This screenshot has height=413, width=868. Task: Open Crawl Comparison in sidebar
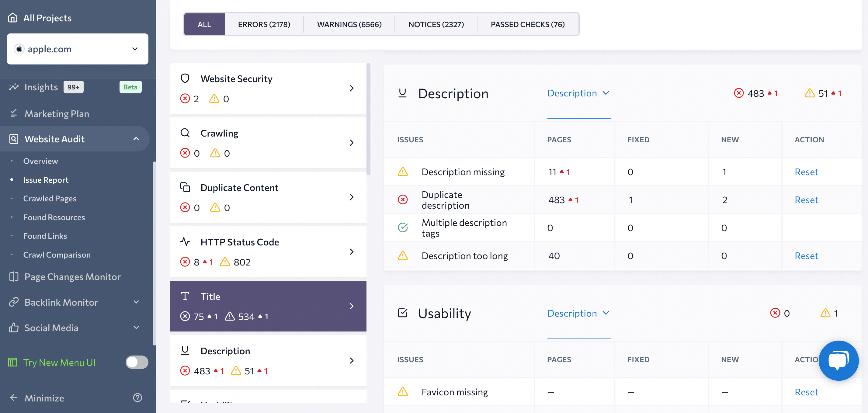coord(57,255)
